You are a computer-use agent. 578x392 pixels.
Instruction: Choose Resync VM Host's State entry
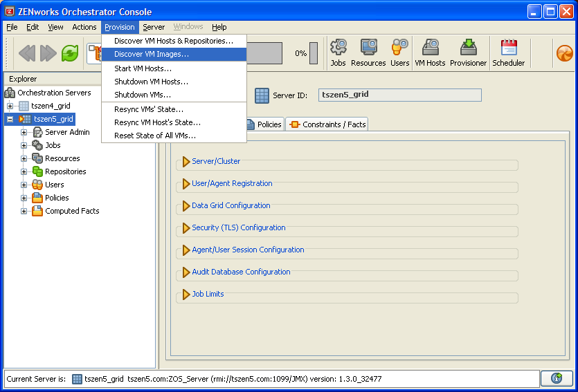[x=174, y=122]
